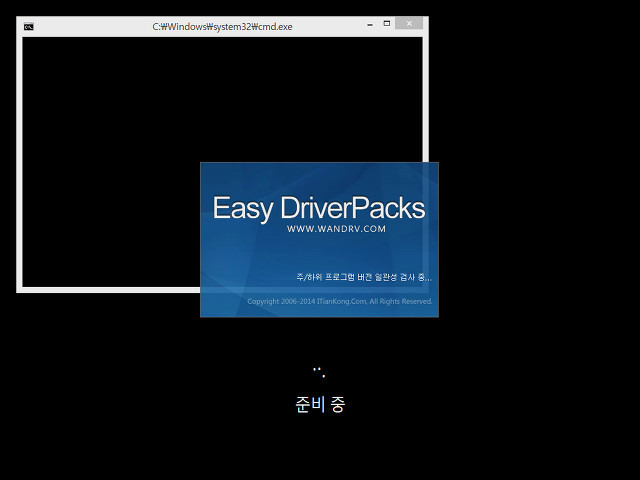Click the Easy DriverPacks logo text
The image size is (640, 480).
[x=319, y=209]
